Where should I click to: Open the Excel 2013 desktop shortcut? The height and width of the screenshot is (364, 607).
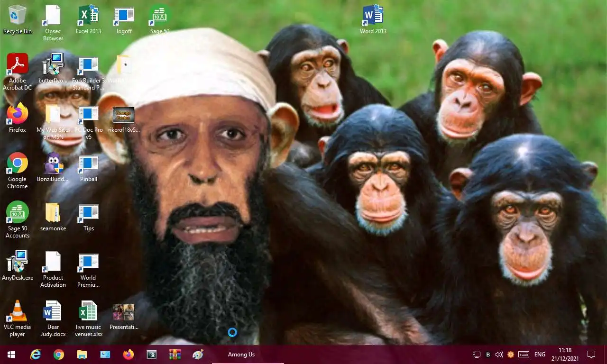coord(88,19)
